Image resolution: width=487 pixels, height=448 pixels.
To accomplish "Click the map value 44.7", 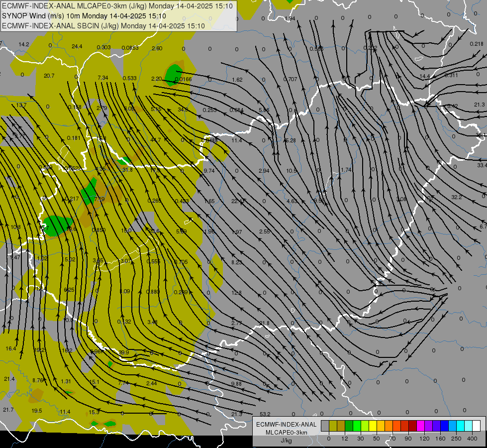I will [156, 140].
